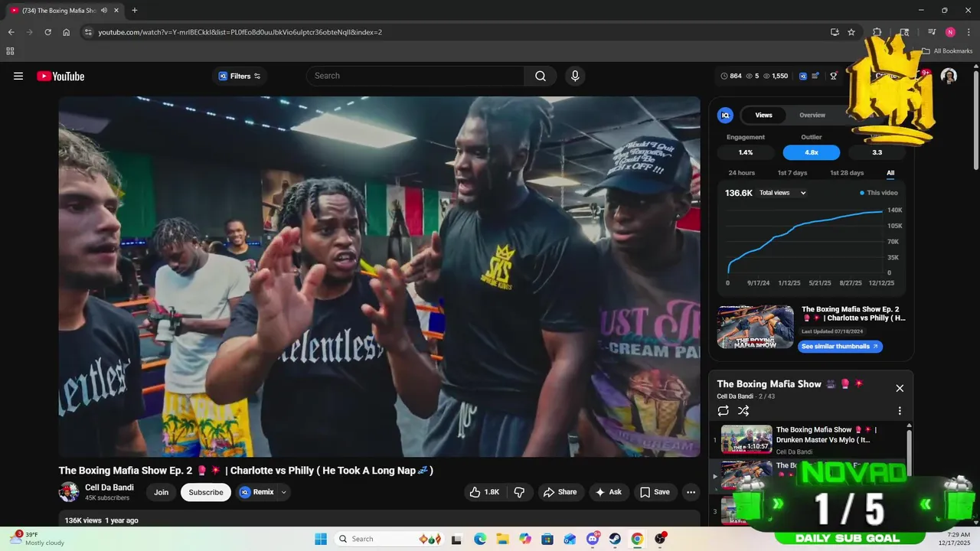Open the vidIQ icon in top stats bar
This screenshot has height=551, width=980.
803,76
